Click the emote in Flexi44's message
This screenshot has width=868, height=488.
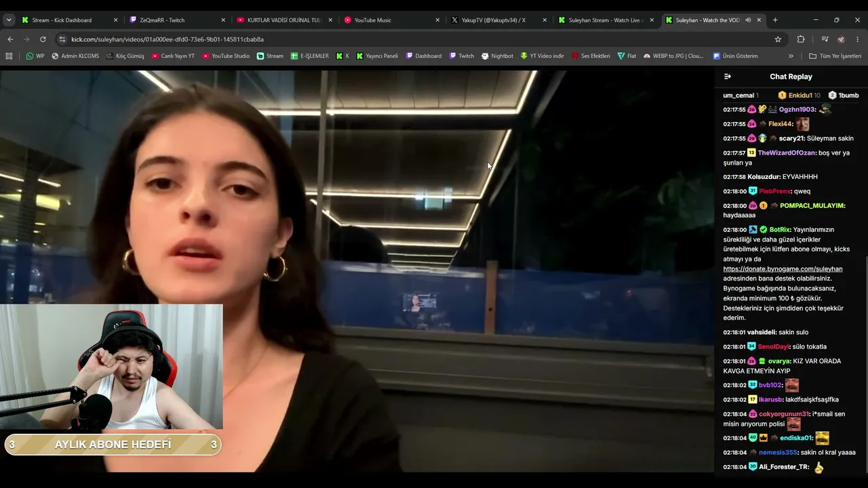[802, 124]
